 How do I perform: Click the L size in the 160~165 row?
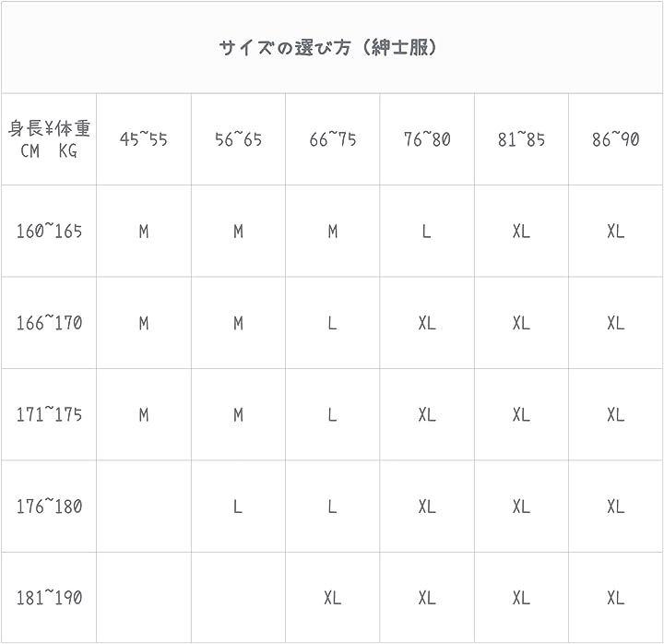(x=427, y=232)
